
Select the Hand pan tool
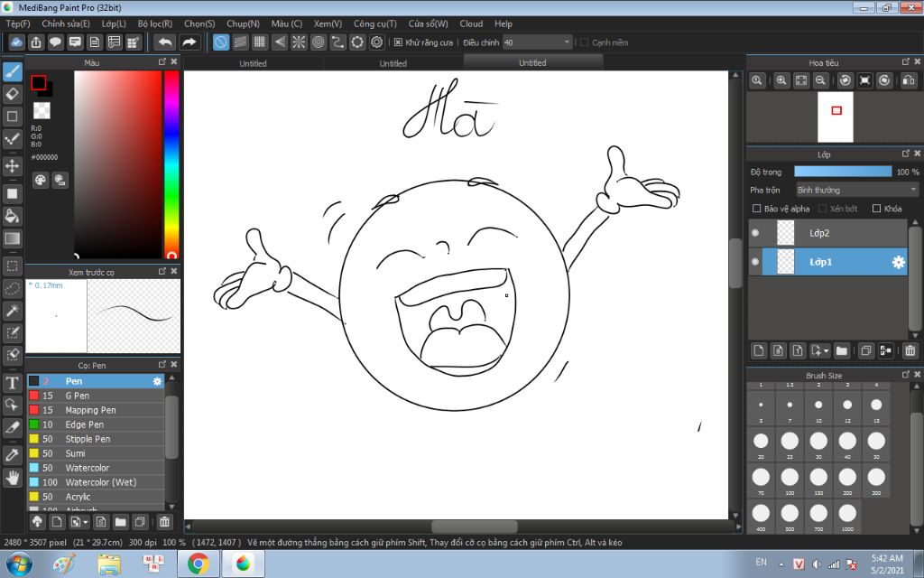point(13,477)
